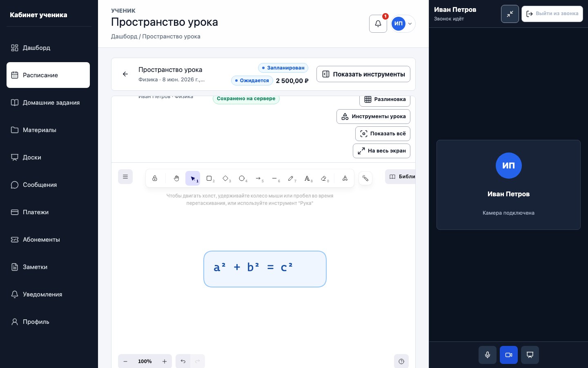The image size is (588, 368).
Task: Minimize the call panel
Action: click(x=510, y=14)
